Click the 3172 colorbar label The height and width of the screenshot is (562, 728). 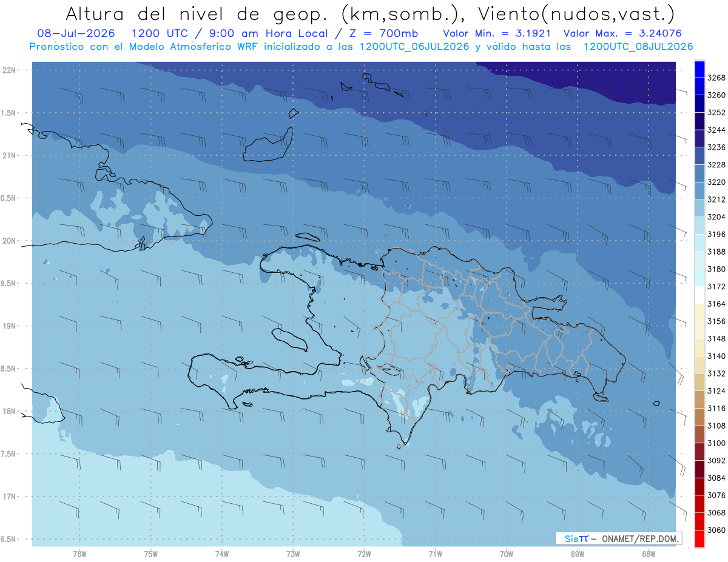[x=716, y=287]
